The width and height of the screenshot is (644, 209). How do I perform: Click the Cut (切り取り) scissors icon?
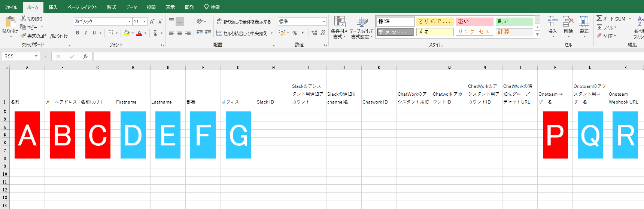pyautogui.click(x=23, y=18)
